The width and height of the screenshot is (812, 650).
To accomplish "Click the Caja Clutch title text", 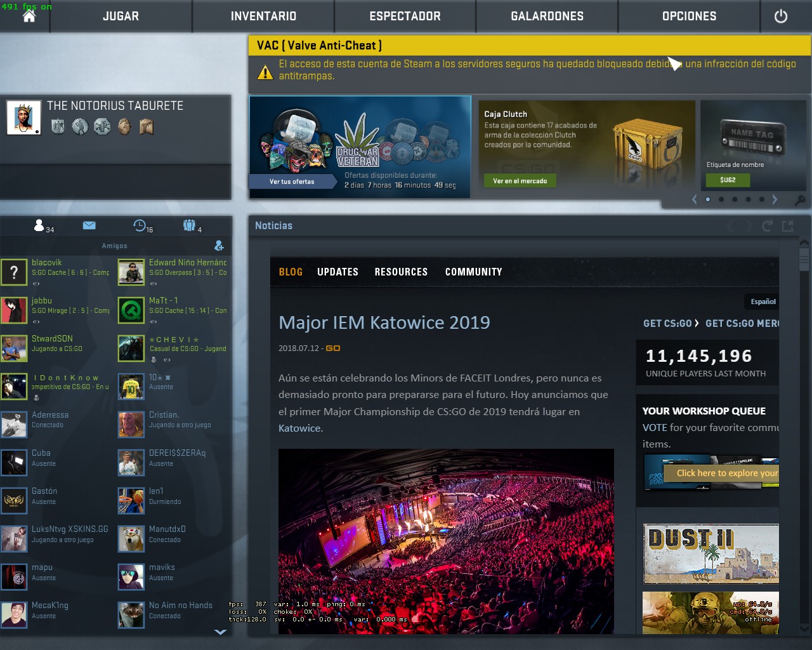I will pos(506,114).
